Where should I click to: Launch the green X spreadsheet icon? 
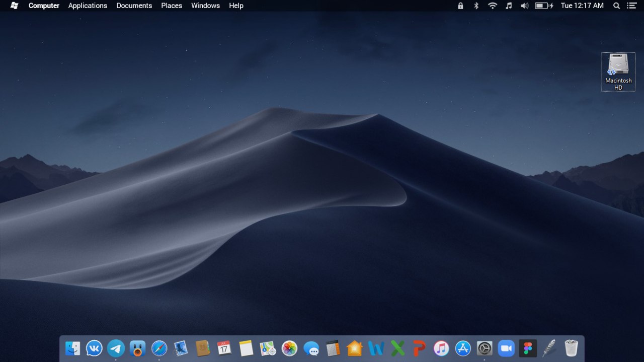tap(397, 348)
